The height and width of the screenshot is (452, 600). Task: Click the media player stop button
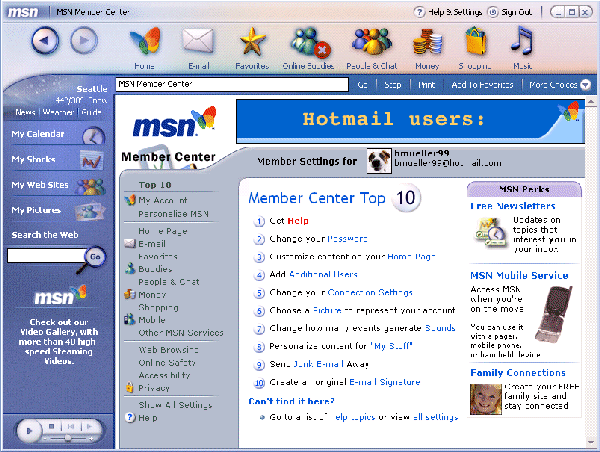click(x=52, y=426)
